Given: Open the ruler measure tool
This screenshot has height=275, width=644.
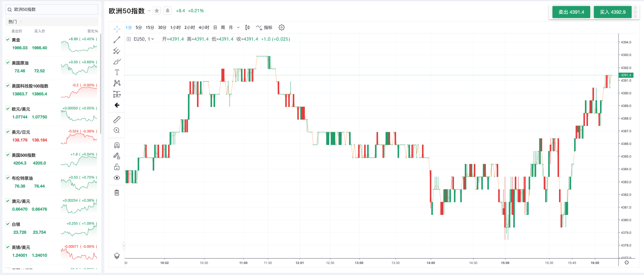Looking at the screenshot, I should (117, 120).
